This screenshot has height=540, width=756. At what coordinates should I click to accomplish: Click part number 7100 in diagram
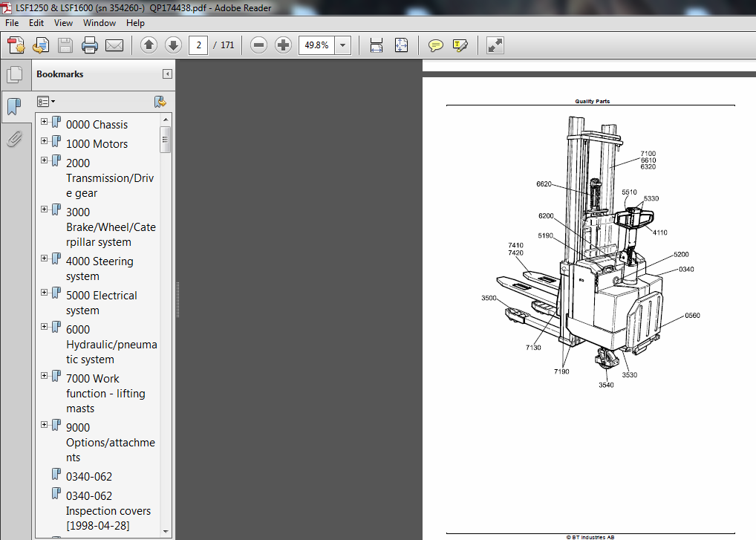[x=648, y=154]
